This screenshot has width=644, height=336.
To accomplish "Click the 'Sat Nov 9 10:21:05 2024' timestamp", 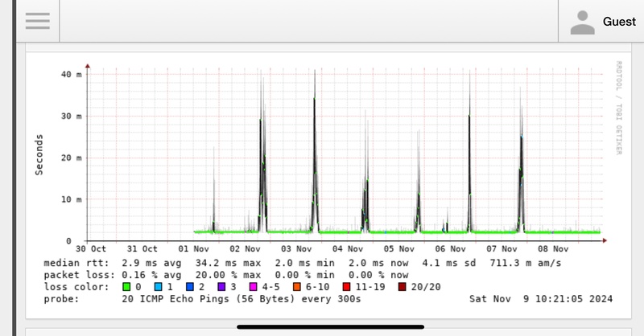I will click(541, 299).
